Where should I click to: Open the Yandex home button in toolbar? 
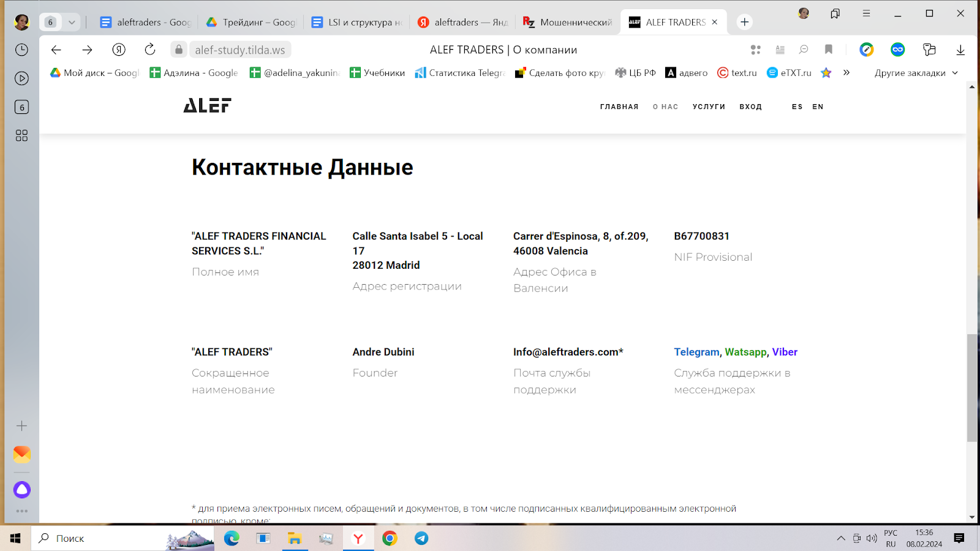pyautogui.click(x=119, y=50)
